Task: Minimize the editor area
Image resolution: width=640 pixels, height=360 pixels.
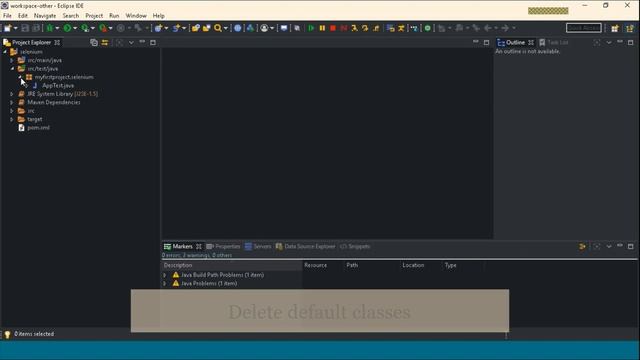Action: (476, 42)
